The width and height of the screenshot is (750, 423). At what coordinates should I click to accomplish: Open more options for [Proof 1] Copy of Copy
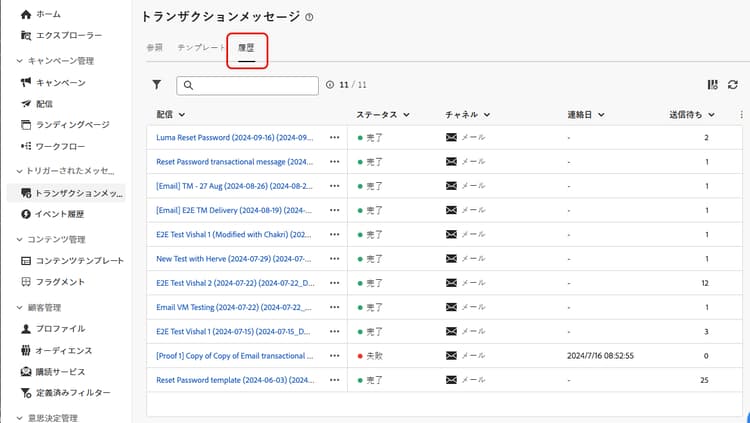click(334, 356)
